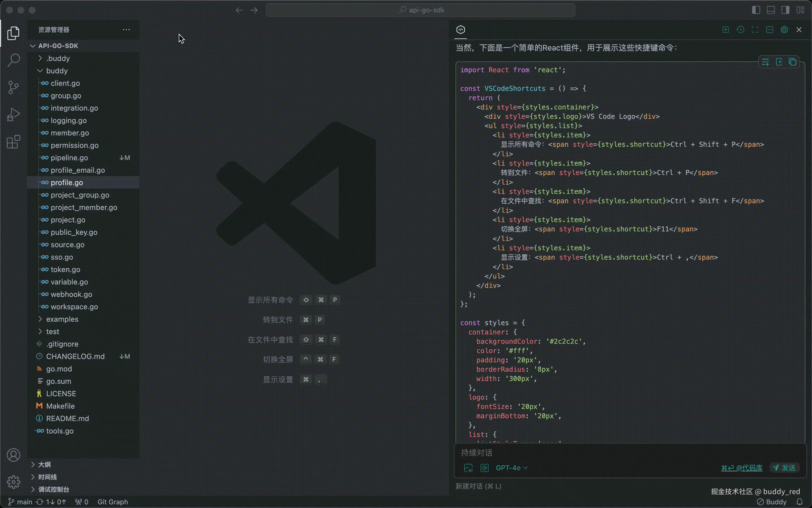Expand the 时间线 timeline section

pyautogui.click(x=83, y=477)
